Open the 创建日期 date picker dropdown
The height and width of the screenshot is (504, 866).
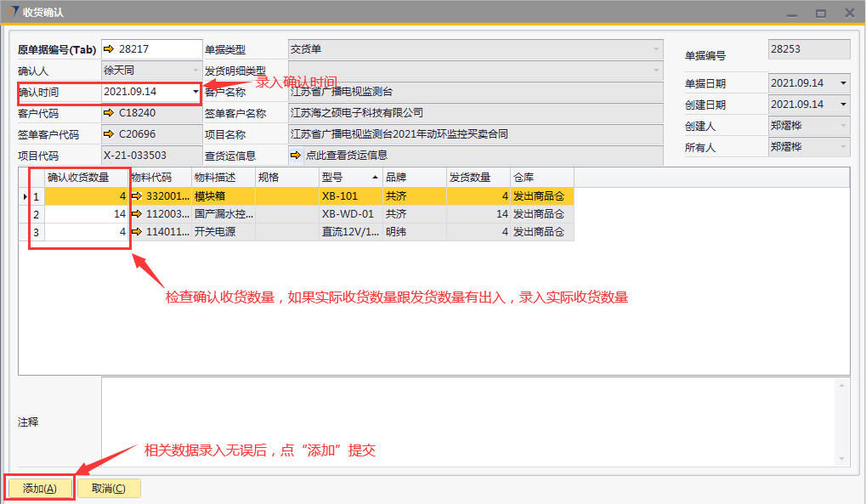coord(842,105)
